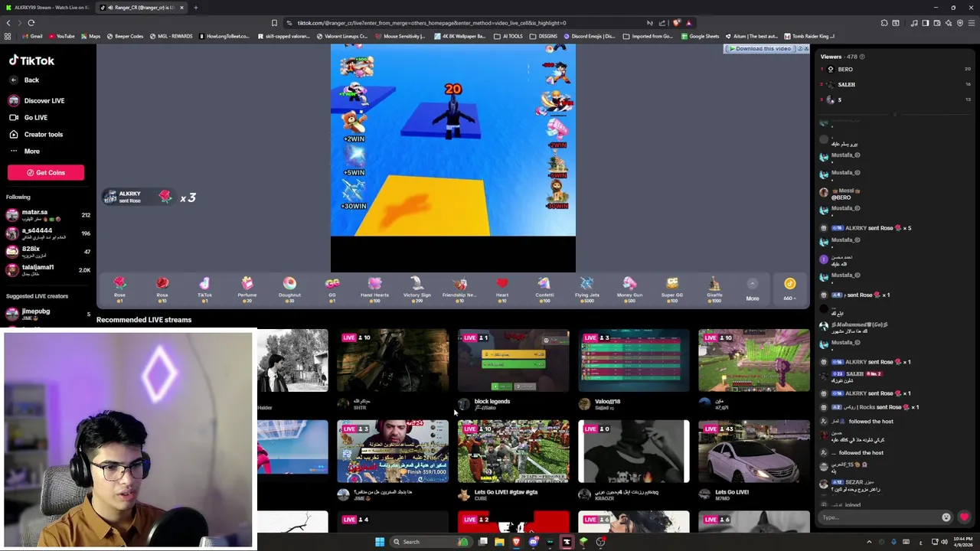Send the Hand Hearts gift

374,289
